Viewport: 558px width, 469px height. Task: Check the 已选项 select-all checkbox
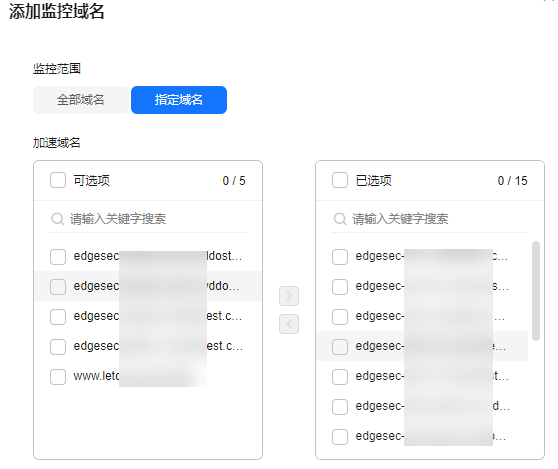(340, 180)
